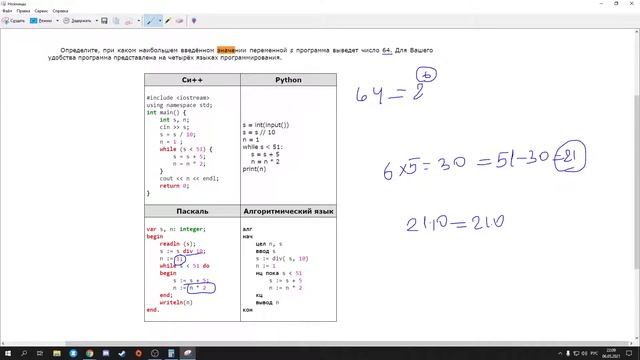The width and height of the screenshot is (640, 360).
Task: Click the volume tray icon
Action: pos(584,353)
